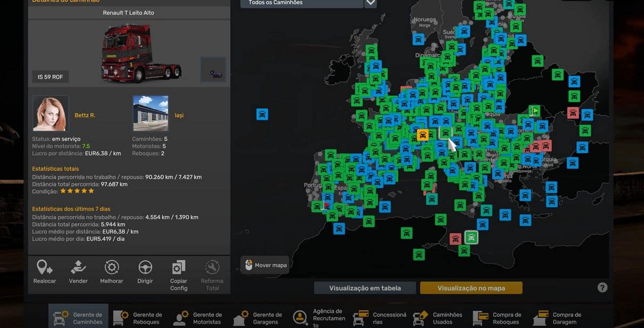Select the yellow truck marker on map
This screenshot has width=644, height=328.
[x=422, y=135]
